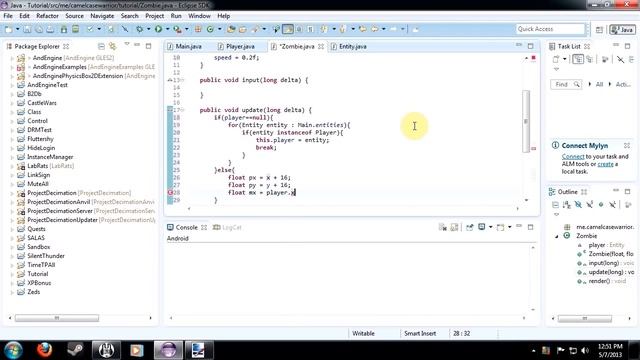Click Focus on Workweek icon in Task List

[x=605, y=59]
